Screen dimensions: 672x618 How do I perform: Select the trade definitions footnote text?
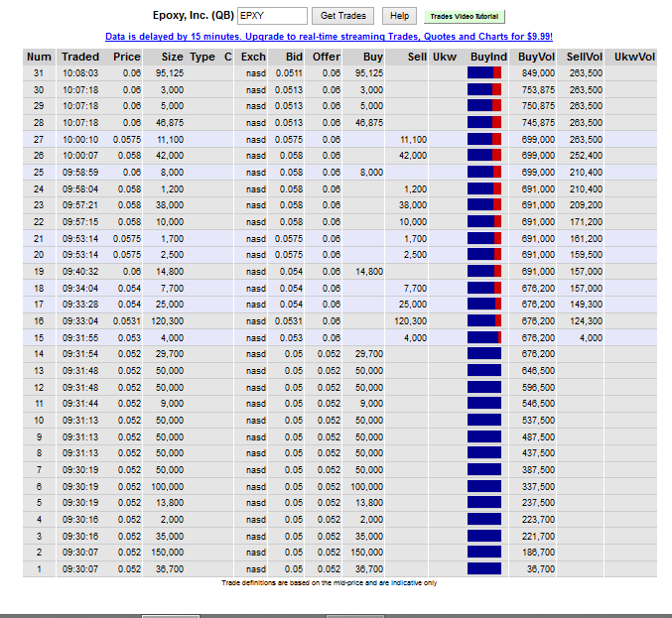coord(330,583)
